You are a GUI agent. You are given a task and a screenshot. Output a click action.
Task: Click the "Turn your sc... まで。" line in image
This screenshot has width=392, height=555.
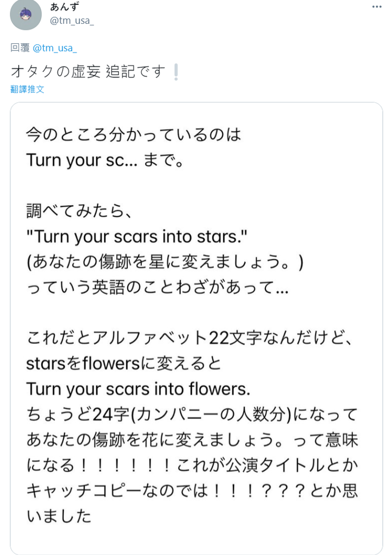(104, 160)
